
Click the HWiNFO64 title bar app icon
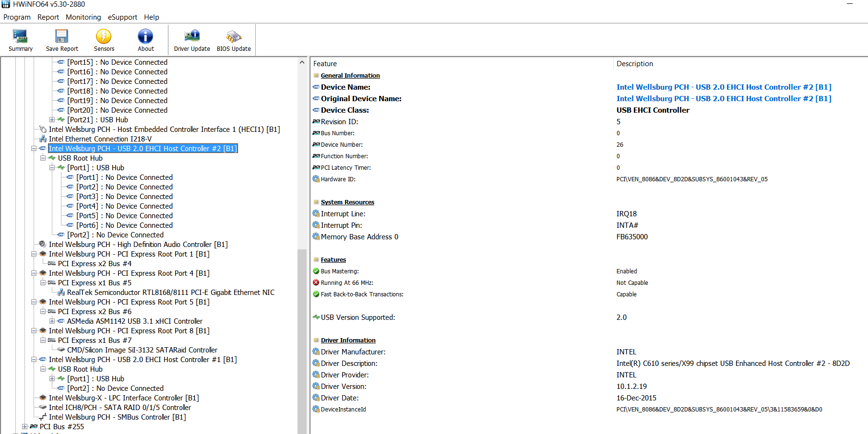tap(6, 4)
